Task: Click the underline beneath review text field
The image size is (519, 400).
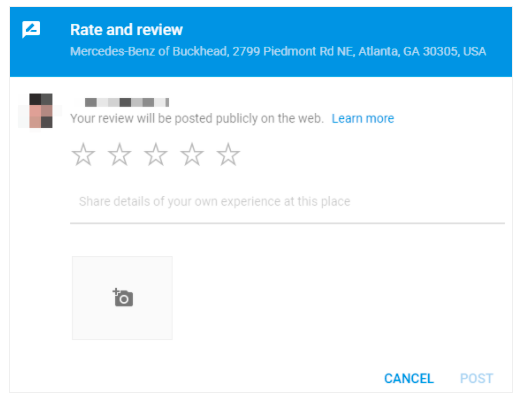Action: 287,223
